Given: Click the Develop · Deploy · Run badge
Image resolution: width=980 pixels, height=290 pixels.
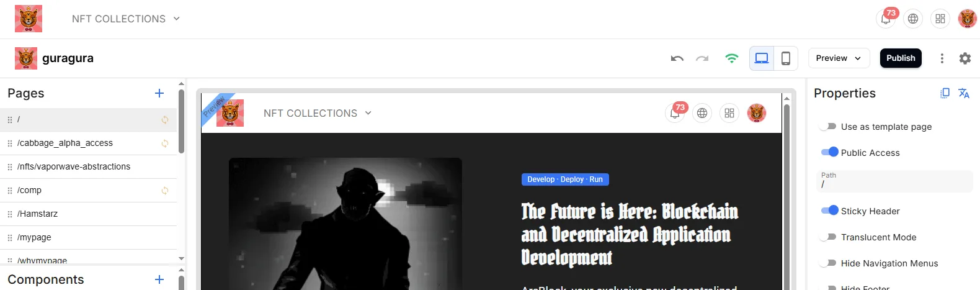Looking at the screenshot, I should coord(565,179).
